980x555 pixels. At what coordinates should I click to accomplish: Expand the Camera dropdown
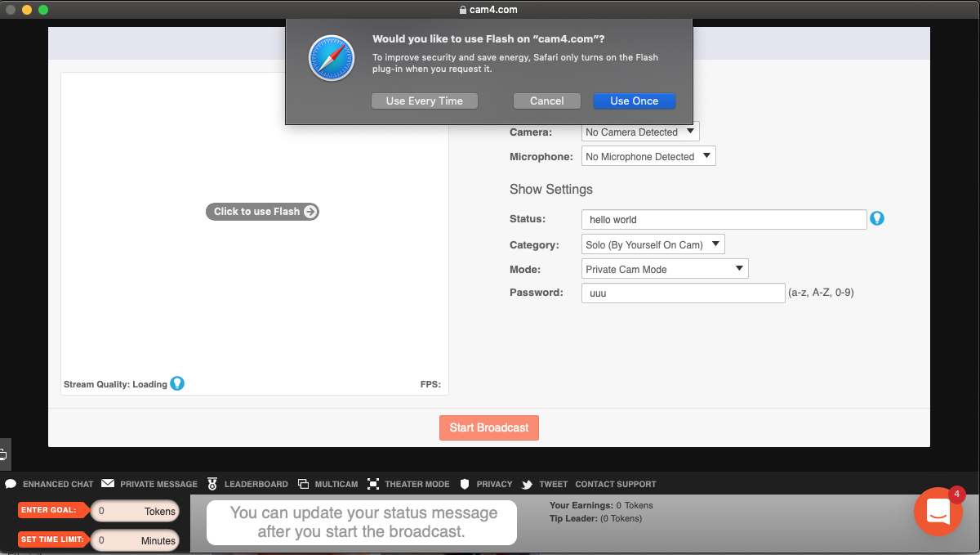(640, 132)
